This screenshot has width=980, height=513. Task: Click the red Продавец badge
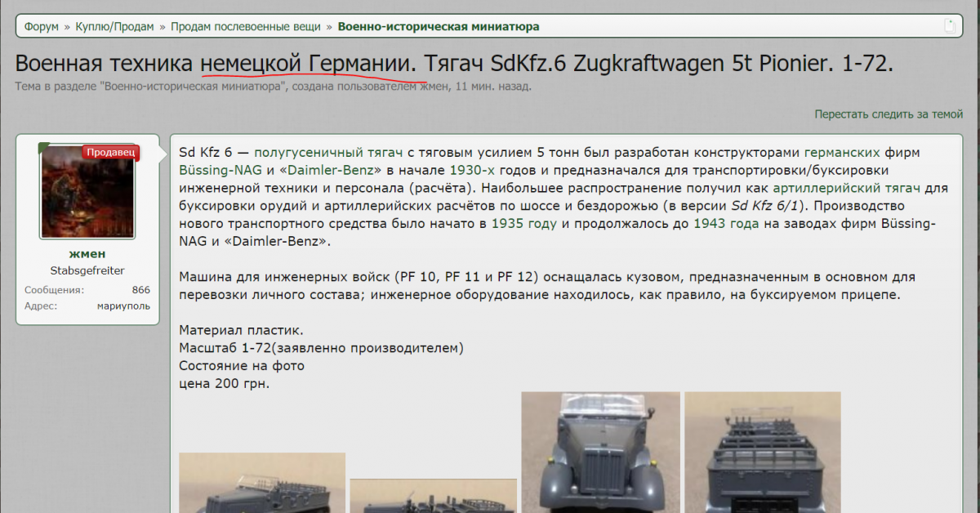(x=112, y=153)
